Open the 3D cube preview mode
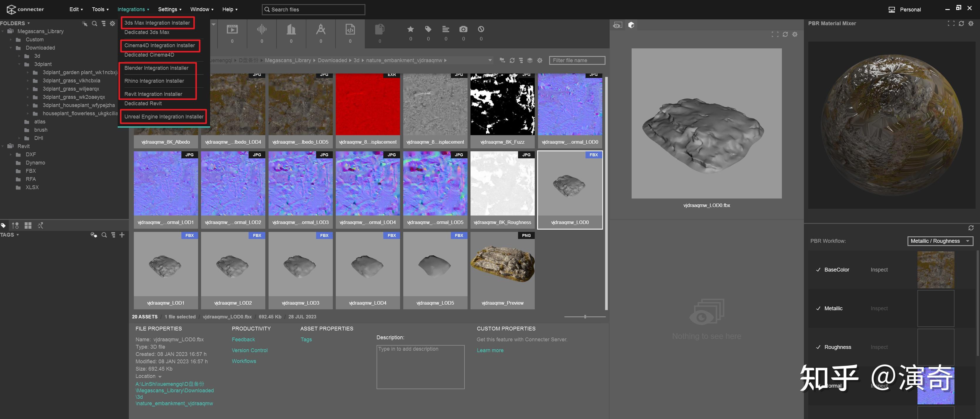 [x=631, y=25]
